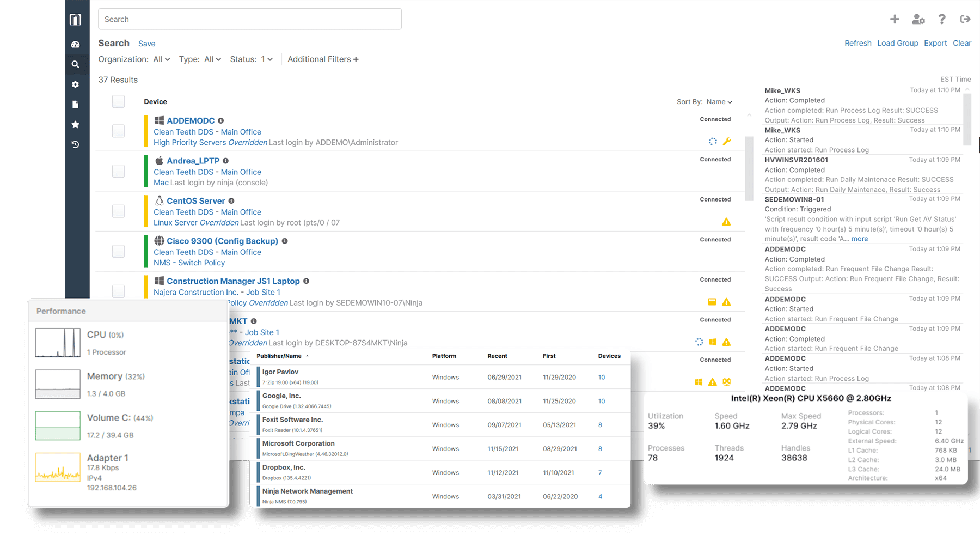Screen dimensions: 980x535
Task: Open the Status filter dropdown
Action: click(266, 59)
